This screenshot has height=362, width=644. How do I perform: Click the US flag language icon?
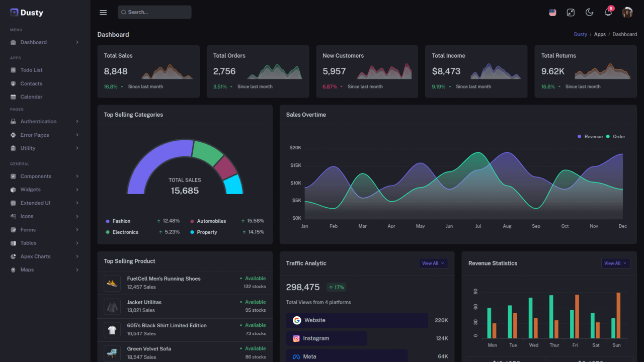tap(552, 12)
